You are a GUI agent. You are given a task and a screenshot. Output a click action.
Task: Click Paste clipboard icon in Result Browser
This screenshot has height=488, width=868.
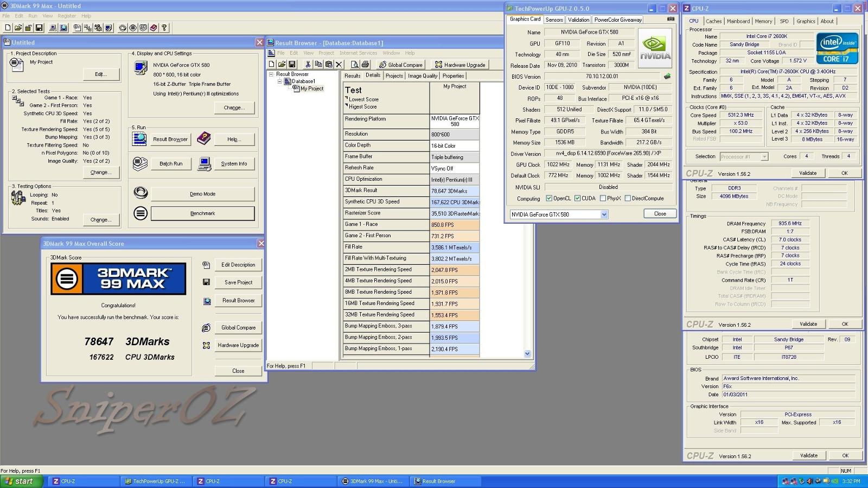(328, 64)
